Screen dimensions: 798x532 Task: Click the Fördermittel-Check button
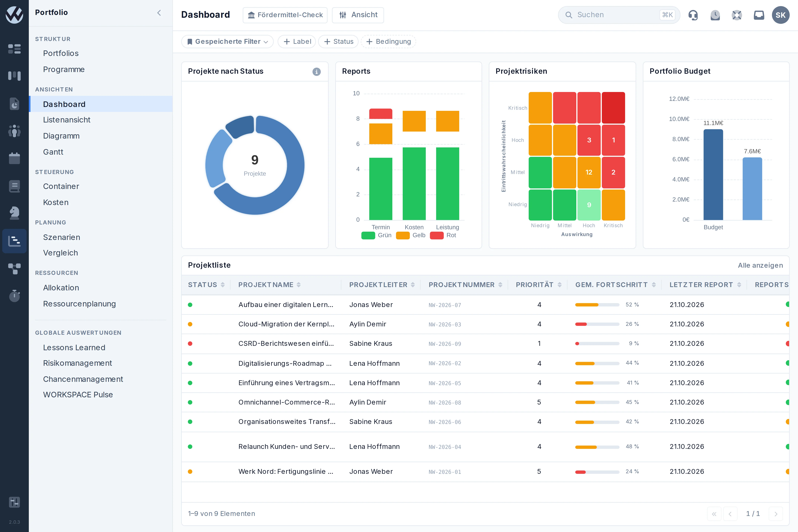(x=285, y=15)
